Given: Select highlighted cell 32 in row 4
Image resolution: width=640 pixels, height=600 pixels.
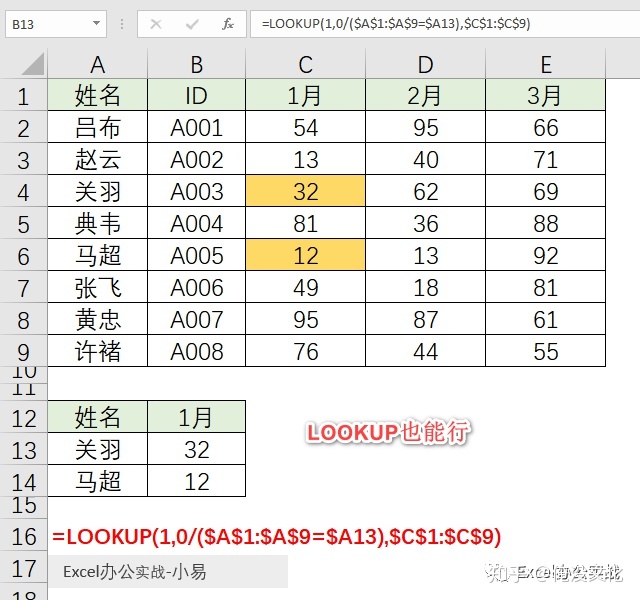Looking at the screenshot, I should click(x=305, y=191).
